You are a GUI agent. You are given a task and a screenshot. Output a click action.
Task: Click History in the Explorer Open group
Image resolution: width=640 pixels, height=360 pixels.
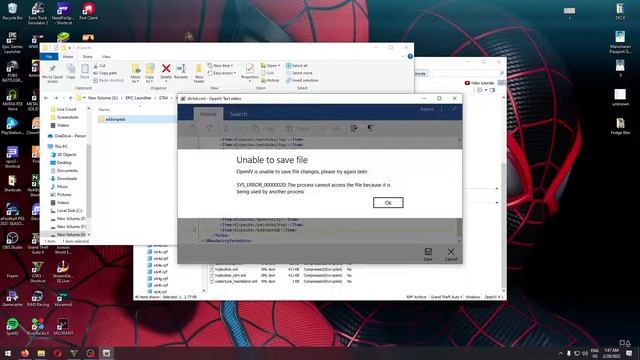270,80
